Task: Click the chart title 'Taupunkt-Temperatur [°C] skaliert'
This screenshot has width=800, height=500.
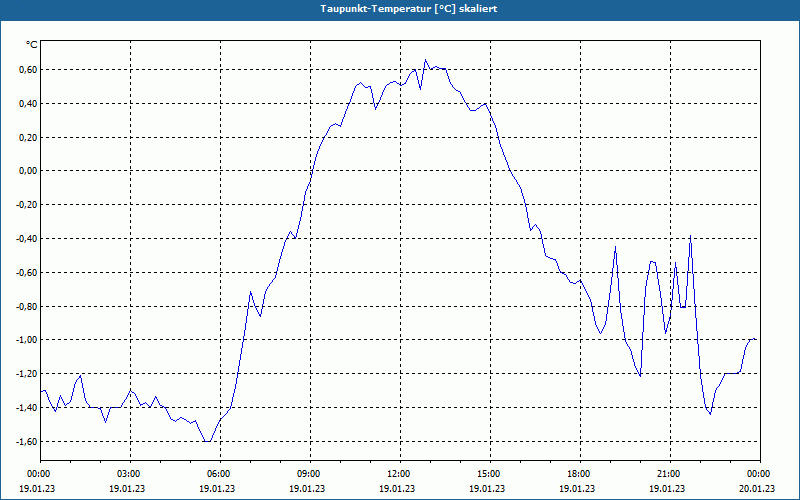Action: [x=409, y=9]
